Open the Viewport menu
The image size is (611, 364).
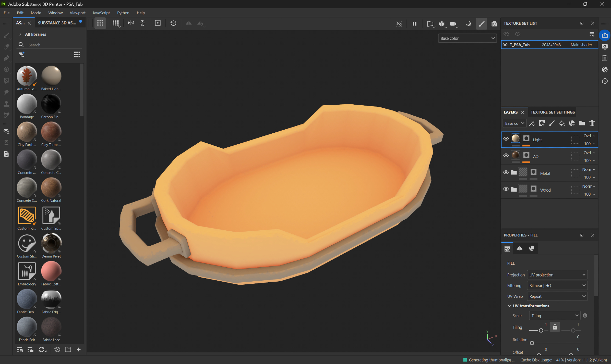[77, 13]
